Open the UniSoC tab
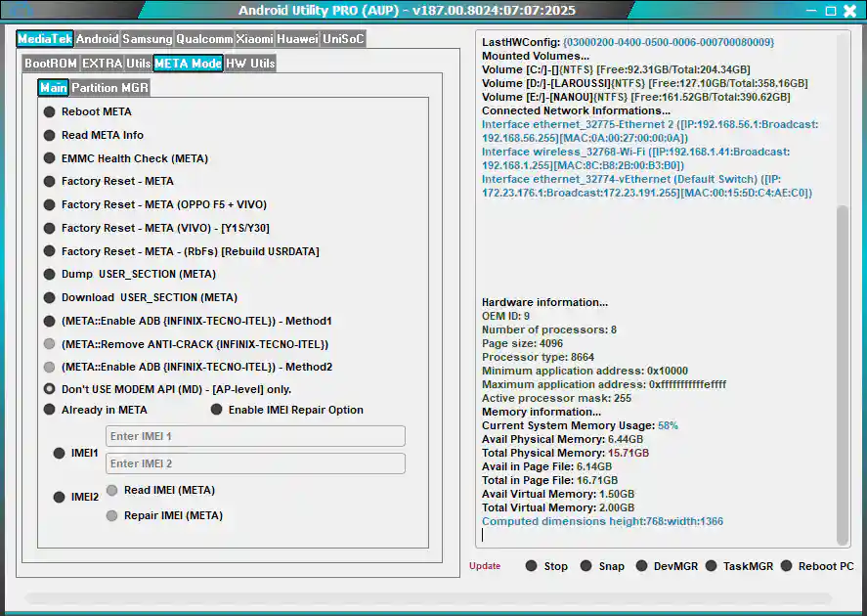The height and width of the screenshot is (616, 867). click(343, 39)
